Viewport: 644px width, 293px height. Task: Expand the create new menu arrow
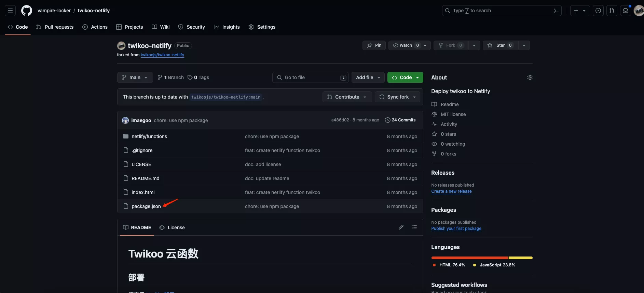585,11
